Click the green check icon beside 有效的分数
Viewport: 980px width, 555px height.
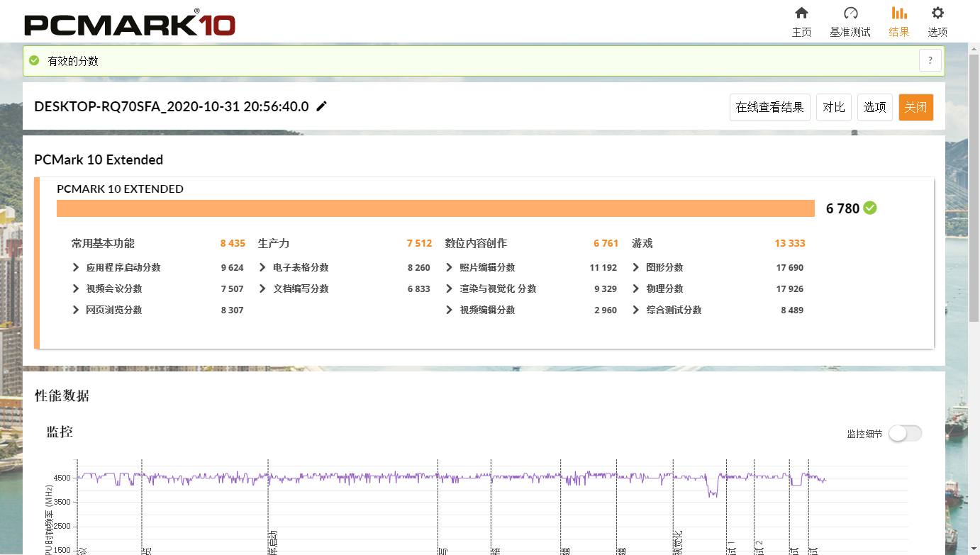pos(34,61)
